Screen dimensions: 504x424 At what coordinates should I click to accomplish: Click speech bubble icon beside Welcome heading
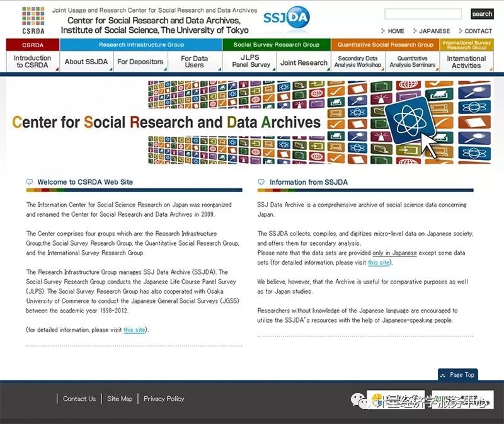(x=29, y=182)
